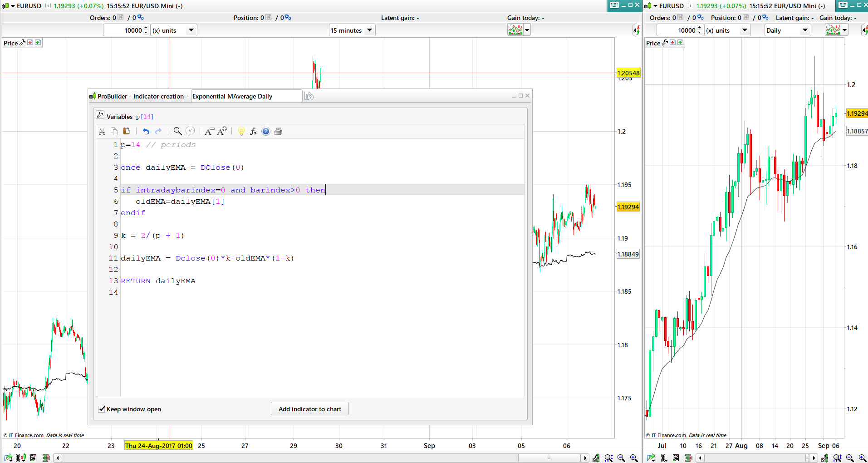
Task: Print the indicator code
Action: pyautogui.click(x=278, y=131)
